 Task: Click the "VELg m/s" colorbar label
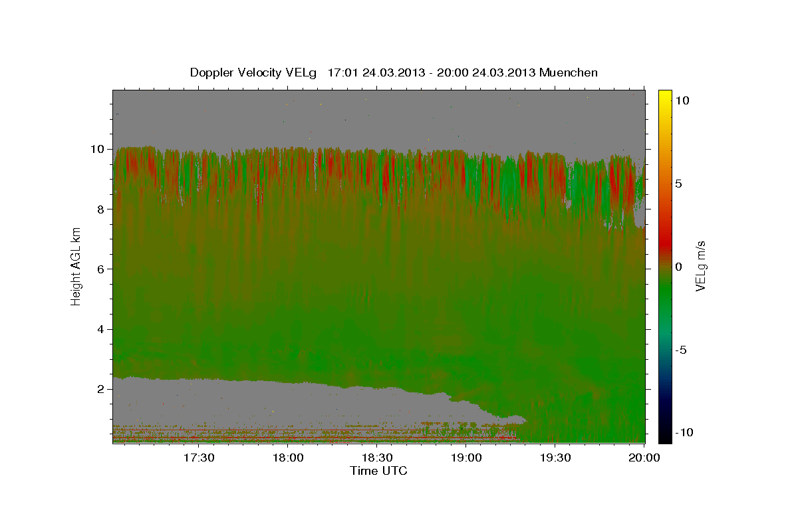point(700,266)
